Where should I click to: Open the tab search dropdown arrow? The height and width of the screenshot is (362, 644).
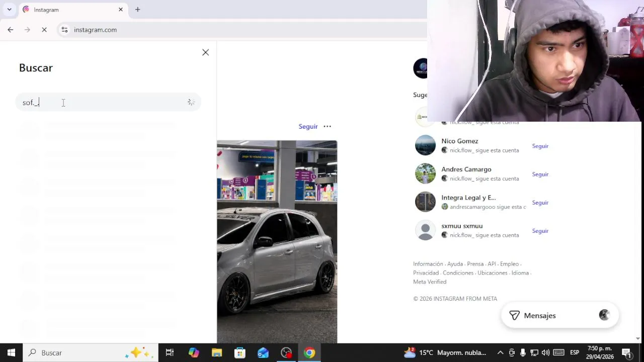coord(9,10)
